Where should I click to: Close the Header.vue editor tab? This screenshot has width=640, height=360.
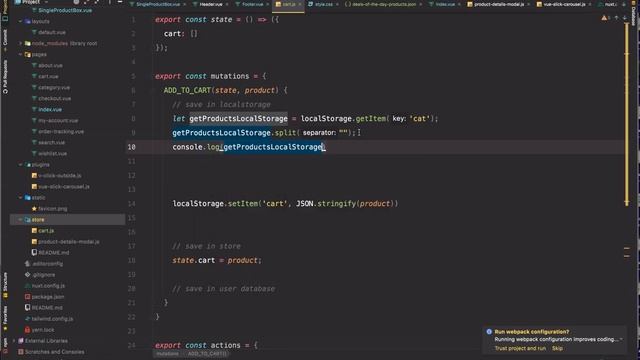point(227,4)
